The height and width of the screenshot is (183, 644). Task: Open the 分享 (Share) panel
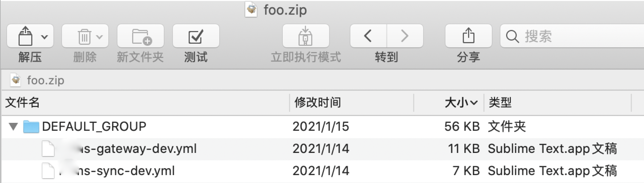(468, 36)
